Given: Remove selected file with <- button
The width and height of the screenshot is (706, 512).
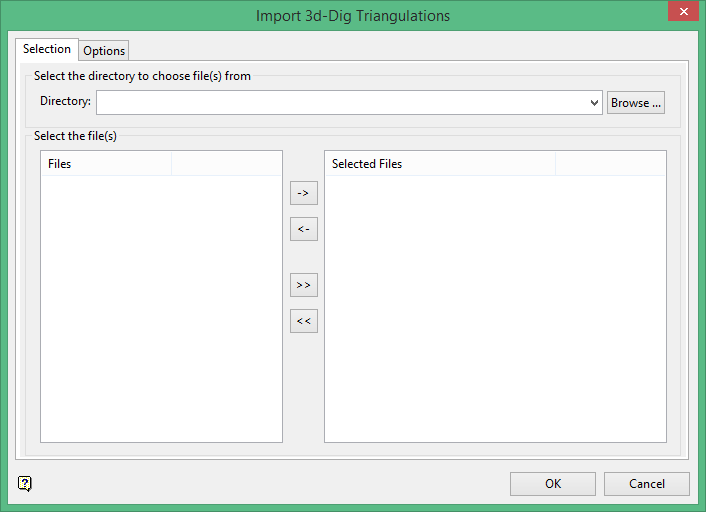Looking at the screenshot, I should point(303,229).
